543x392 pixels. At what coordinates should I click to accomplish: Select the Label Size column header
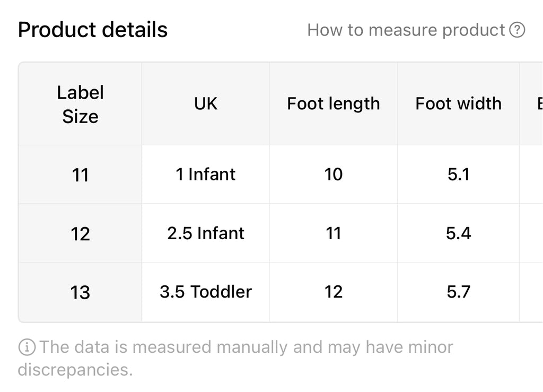pos(80,104)
